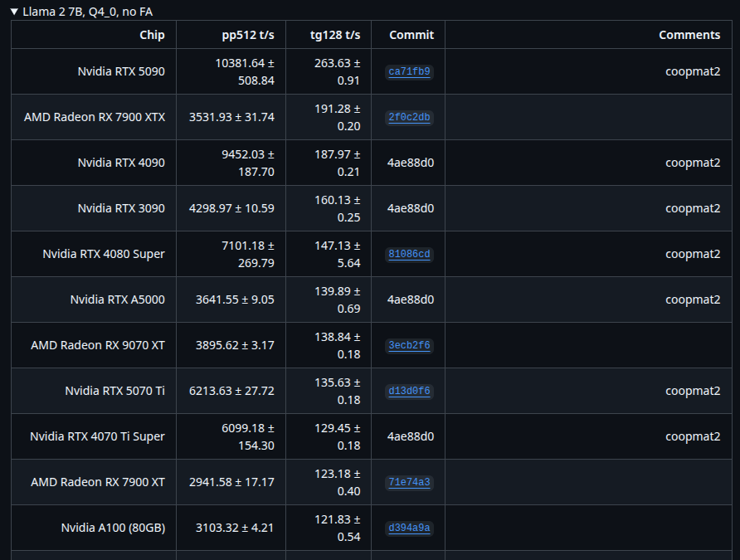Click the 121.83 ± 0.54 tg128 value
The width and height of the screenshot is (740, 560).
(x=338, y=528)
